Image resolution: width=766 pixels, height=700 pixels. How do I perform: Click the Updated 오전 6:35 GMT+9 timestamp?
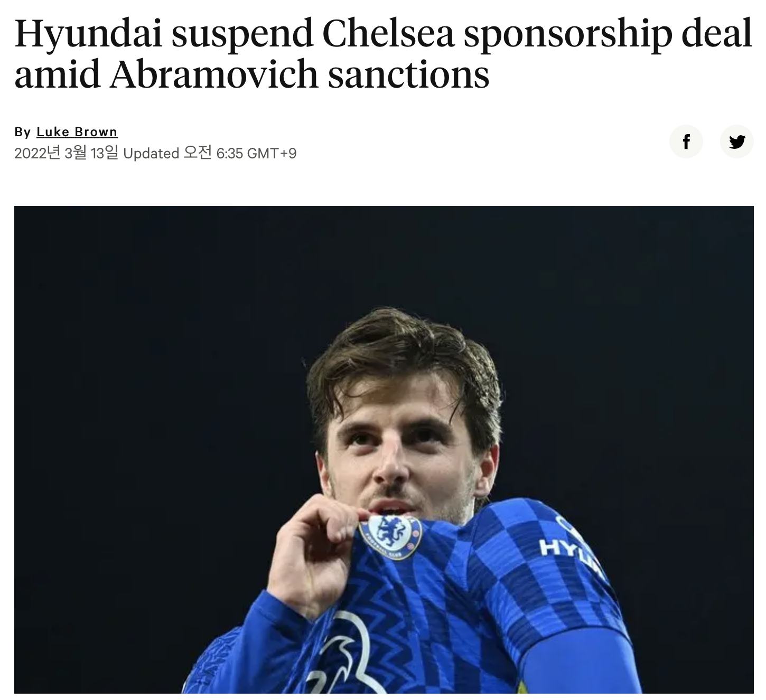point(210,153)
